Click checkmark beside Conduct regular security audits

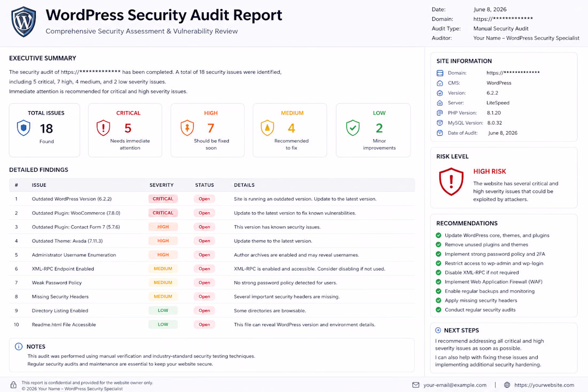[438, 310]
